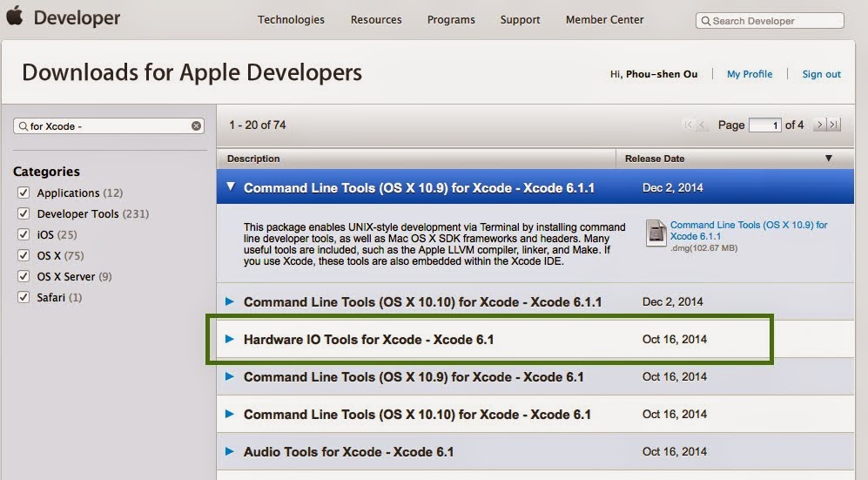Click the magnifier icon in Search Developer
Screen dimensions: 868x480
pos(706,21)
